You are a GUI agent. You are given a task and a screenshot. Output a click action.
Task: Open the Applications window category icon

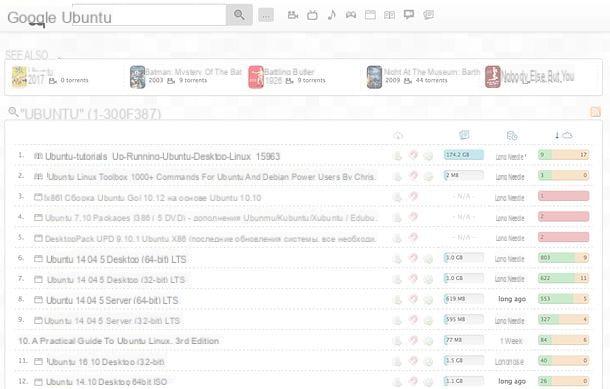(370, 15)
